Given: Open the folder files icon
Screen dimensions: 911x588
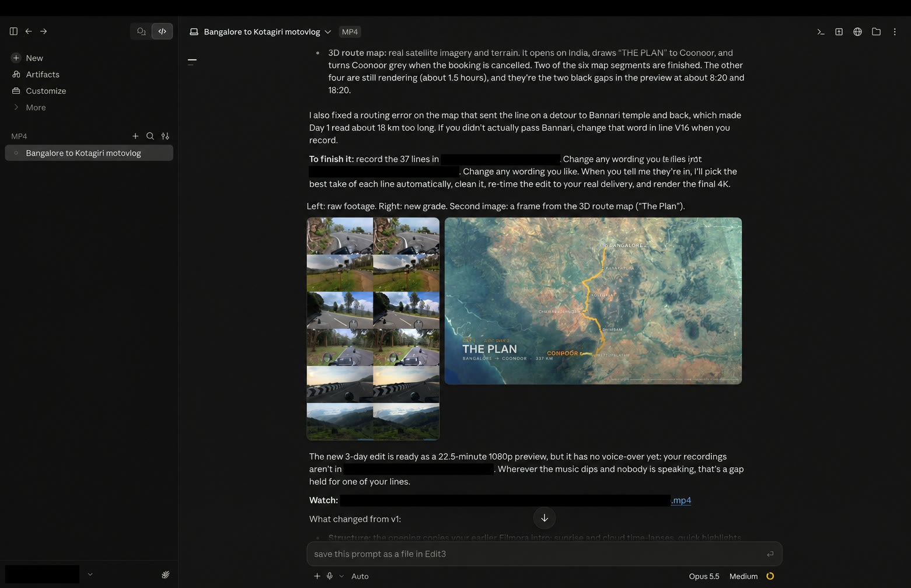Looking at the screenshot, I should pos(876,32).
